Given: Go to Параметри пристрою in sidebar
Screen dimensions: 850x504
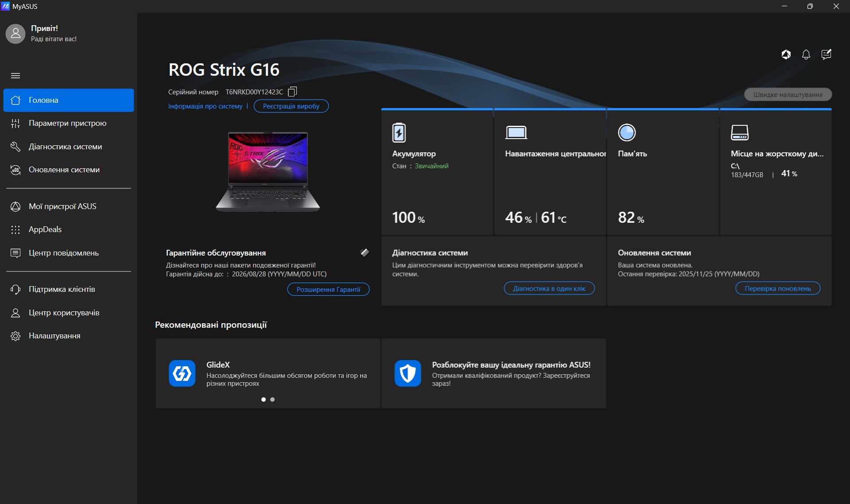Looking at the screenshot, I should click(x=67, y=123).
